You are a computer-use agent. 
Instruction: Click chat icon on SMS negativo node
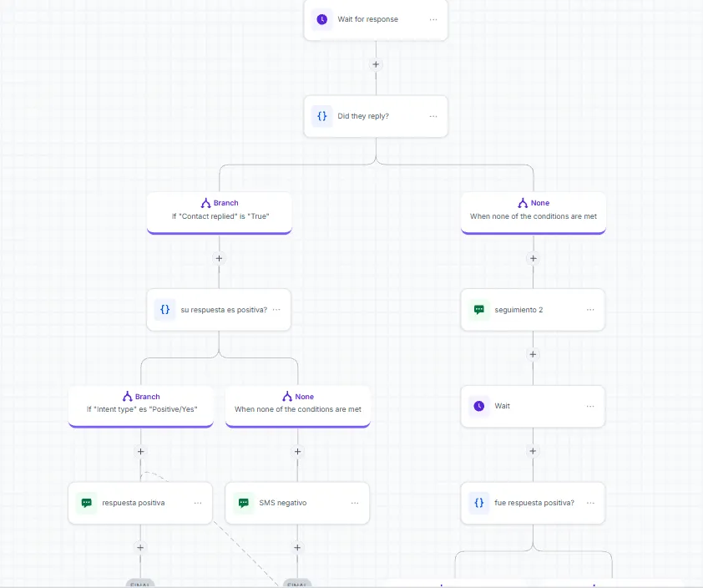pos(244,503)
